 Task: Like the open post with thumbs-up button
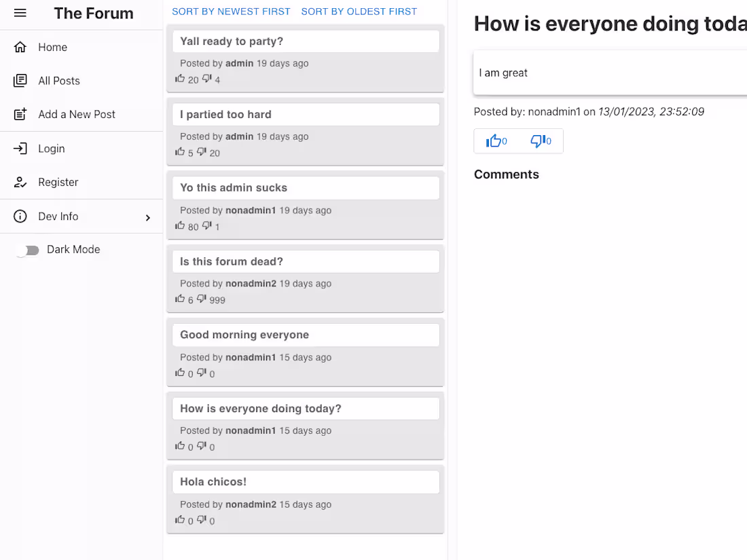496,141
